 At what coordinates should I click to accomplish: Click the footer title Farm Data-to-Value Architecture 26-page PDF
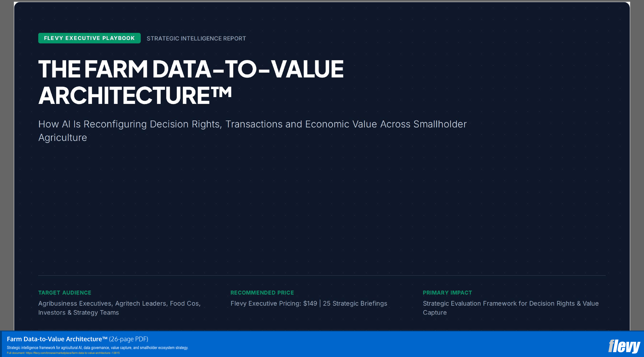(78, 339)
